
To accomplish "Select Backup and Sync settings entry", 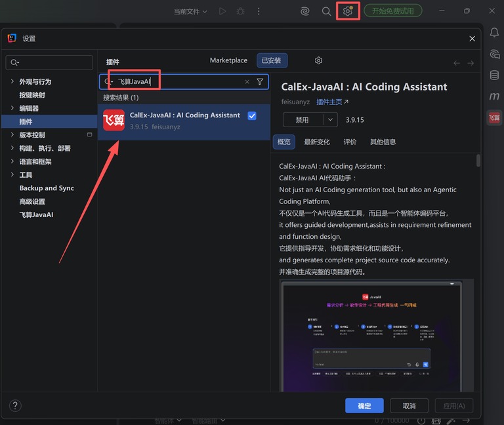I will pyautogui.click(x=47, y=188).
